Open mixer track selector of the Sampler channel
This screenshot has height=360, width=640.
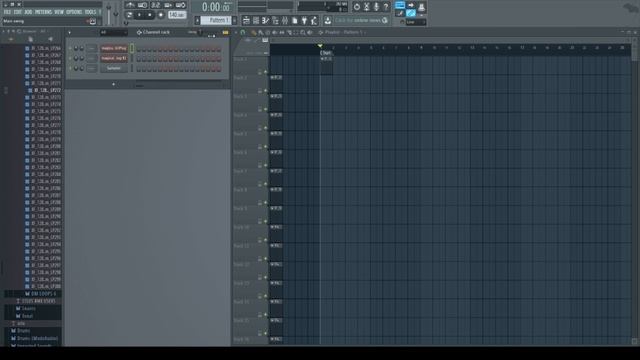click(92, 68)
